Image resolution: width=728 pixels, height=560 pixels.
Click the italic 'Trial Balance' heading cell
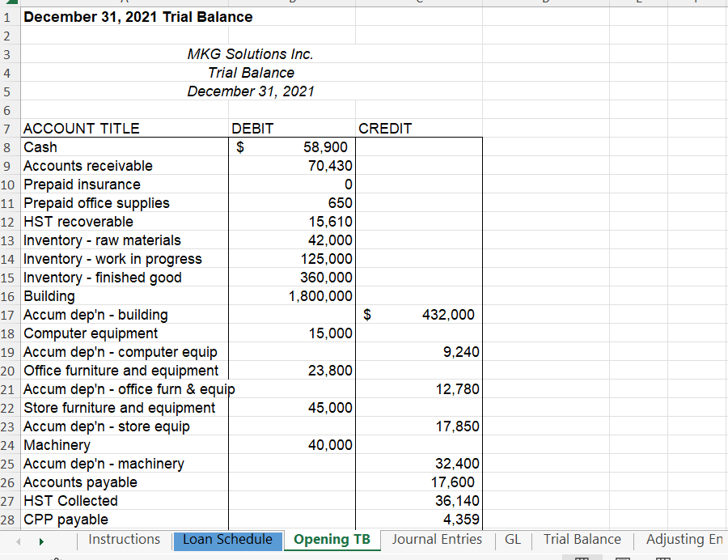[251, 73]
